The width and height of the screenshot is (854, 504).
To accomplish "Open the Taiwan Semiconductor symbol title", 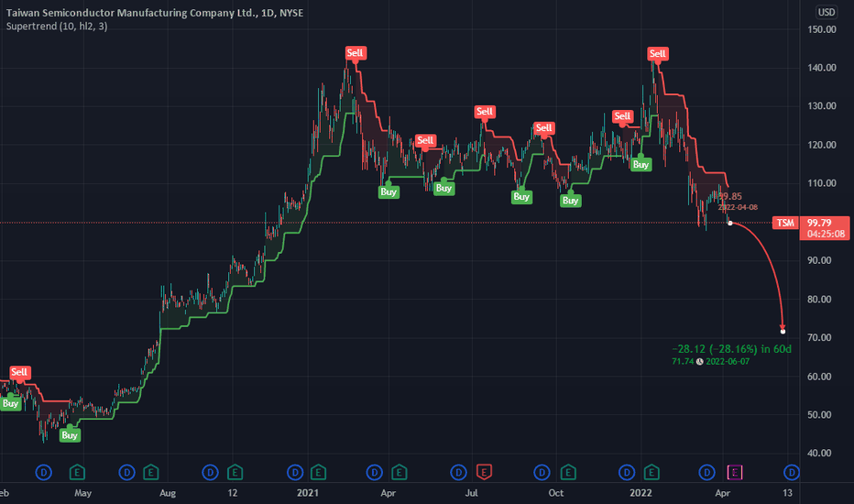I will point(155,13).
